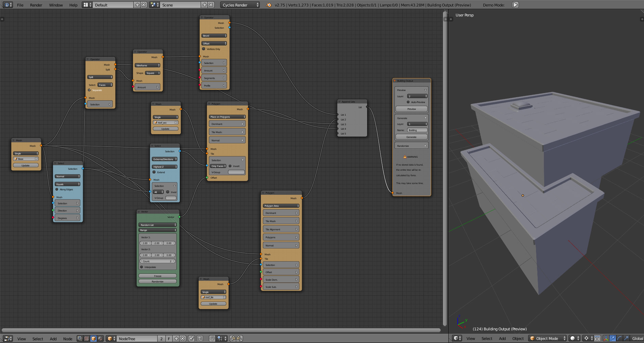Open the snap element type selector

[x=222, y=339]
